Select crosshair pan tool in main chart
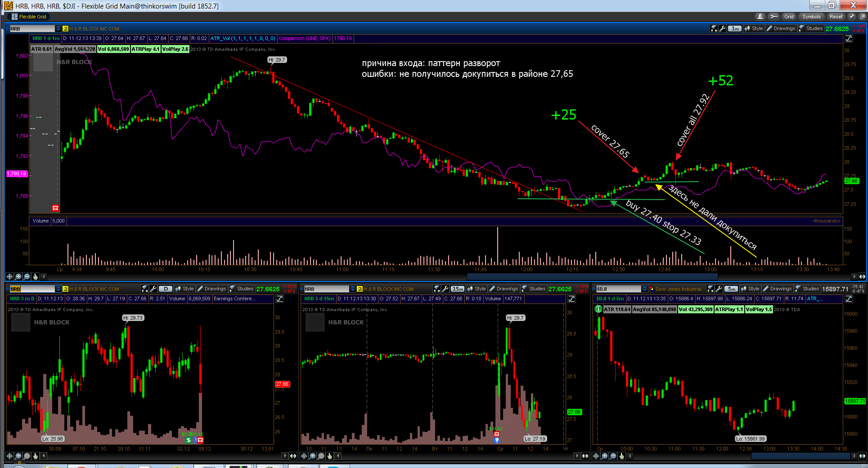 (9, 276)
